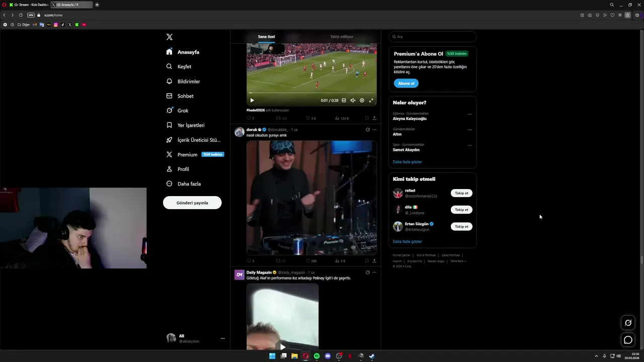Open Discord from the taskbar
This screenshot has height=362, width=644.
[x=328, y=356]
